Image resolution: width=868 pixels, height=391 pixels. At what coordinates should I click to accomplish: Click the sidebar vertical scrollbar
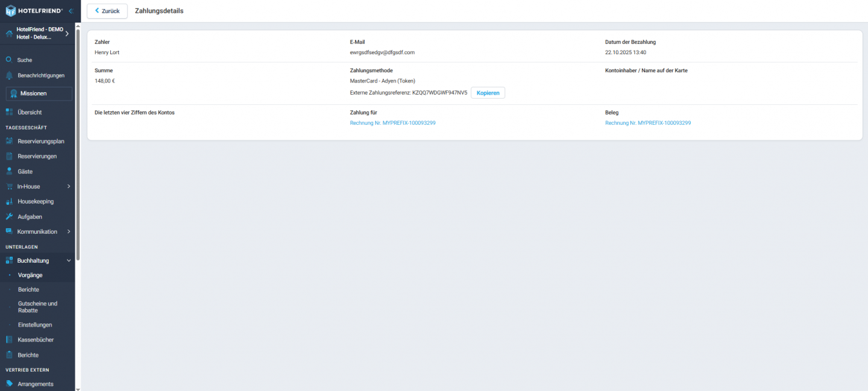tap(78, 145)
